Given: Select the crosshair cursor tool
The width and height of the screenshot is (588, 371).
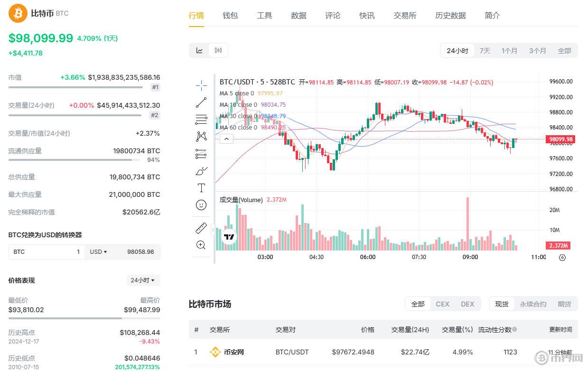Looking at the screenshot, I should click(x=201, y=85).
